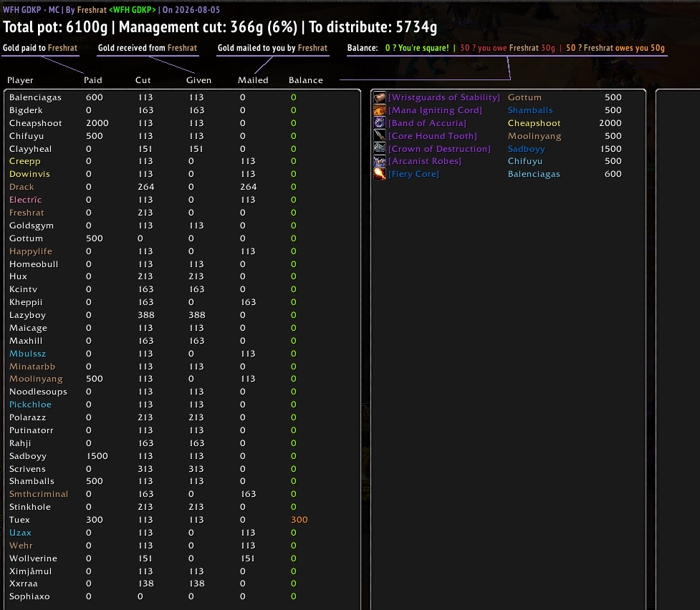Screen dimensions: 700x610
Task: Click buyer name Shamballs in loot list
Action: [530, 110]
